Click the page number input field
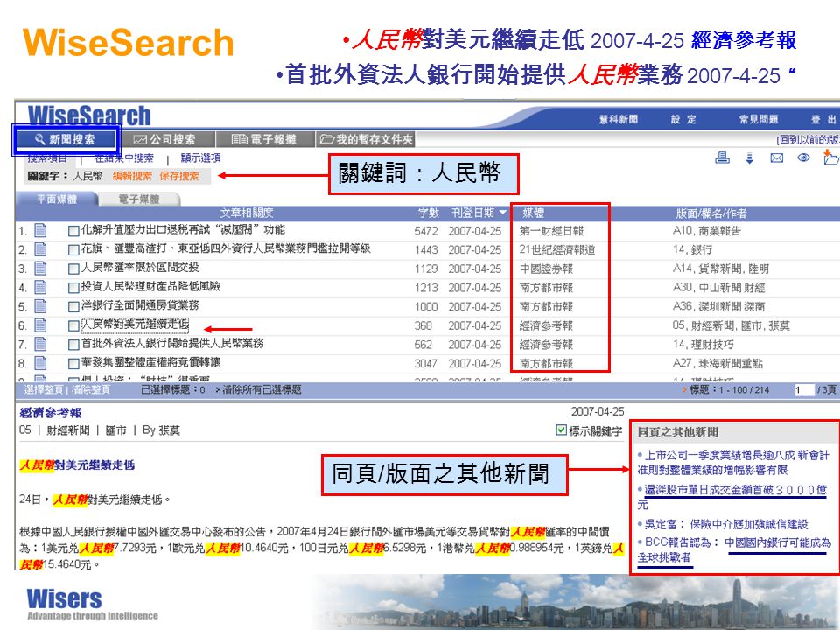Image resolution: width=840 pixels, height=630 pixels. [804, 390]
